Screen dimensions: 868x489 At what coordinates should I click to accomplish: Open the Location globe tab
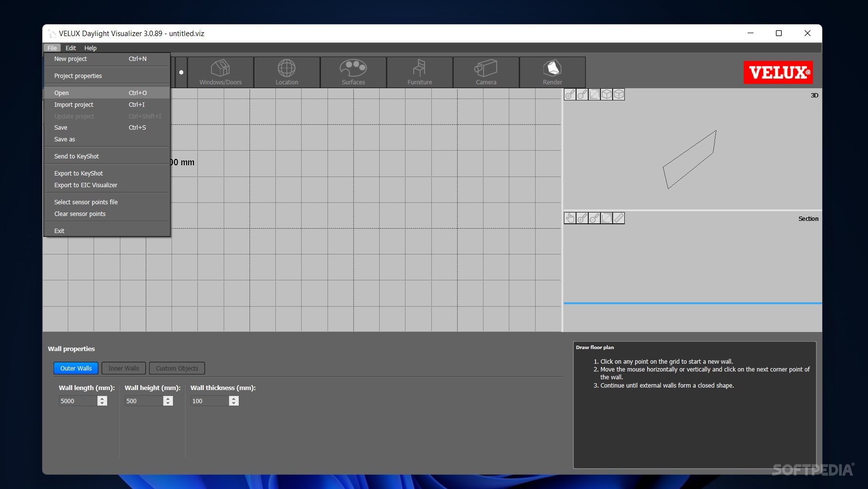pyautogui.click(x=287, y=72)
